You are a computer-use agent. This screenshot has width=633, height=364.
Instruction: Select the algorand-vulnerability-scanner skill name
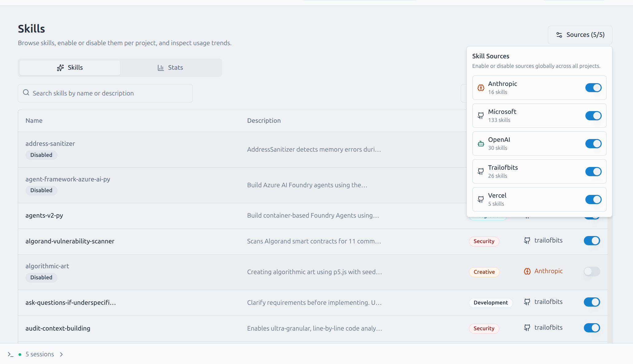tap(70, 241)
